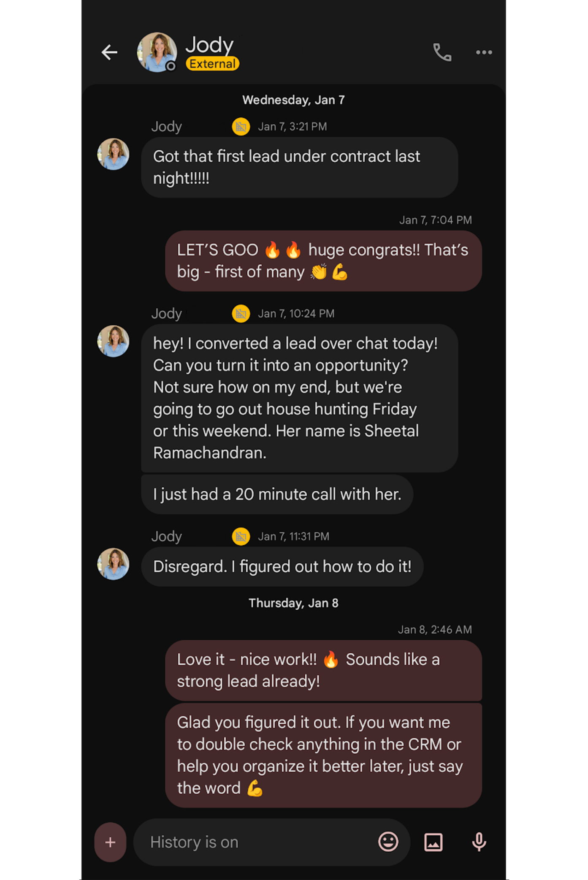Tap the yellow External badge
The image size is (588, 880).
(212, 64)
